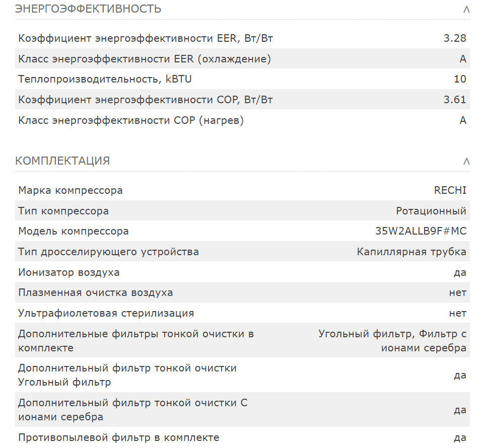Select the Класс энергоэффективности EER (охлаждение) row
Screen dimensions: 483x448
click(242, 58)
